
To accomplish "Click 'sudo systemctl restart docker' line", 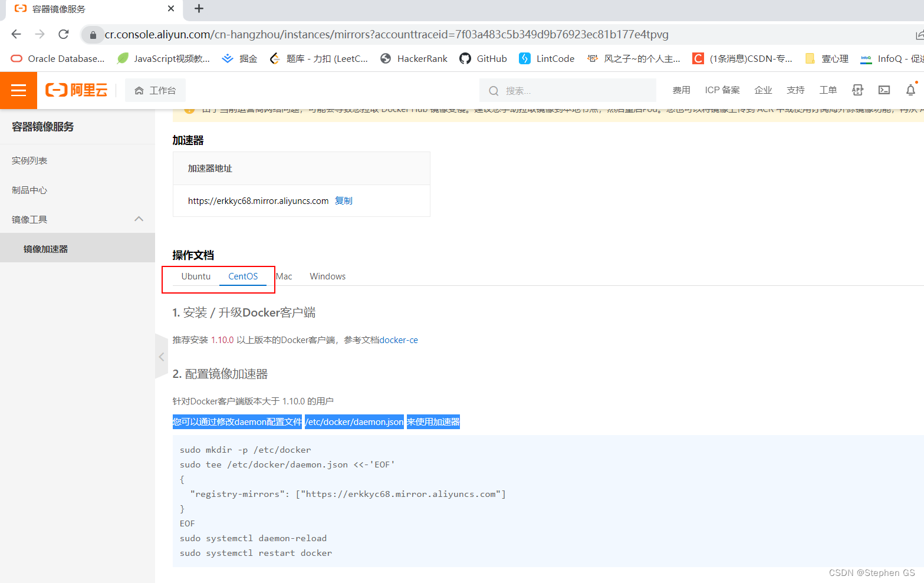I will tap(256, 553).
